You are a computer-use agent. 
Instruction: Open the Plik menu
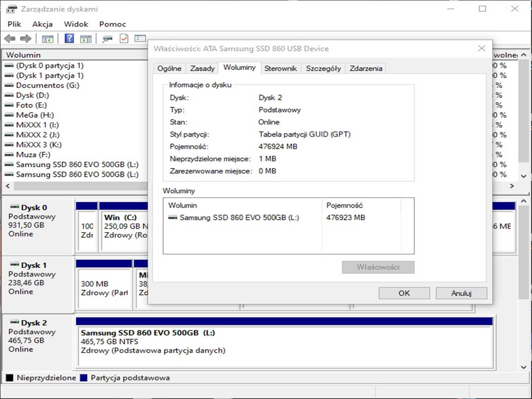(14, 24)
